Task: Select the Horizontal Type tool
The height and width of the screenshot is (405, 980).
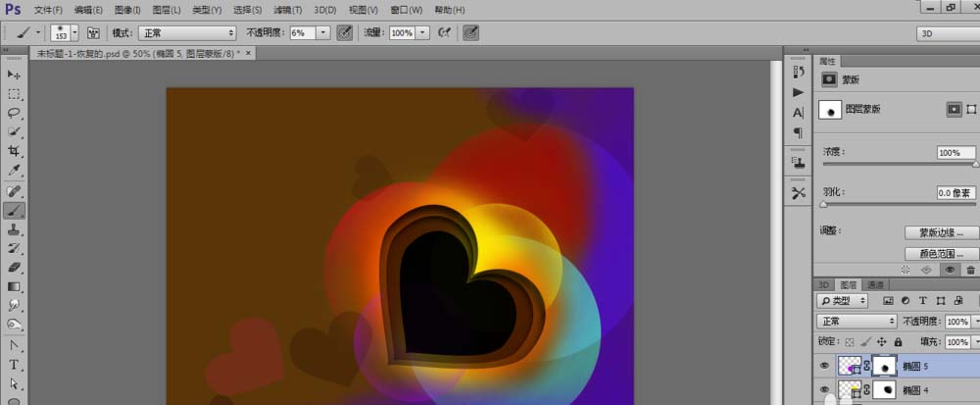Action: [15, 364]
